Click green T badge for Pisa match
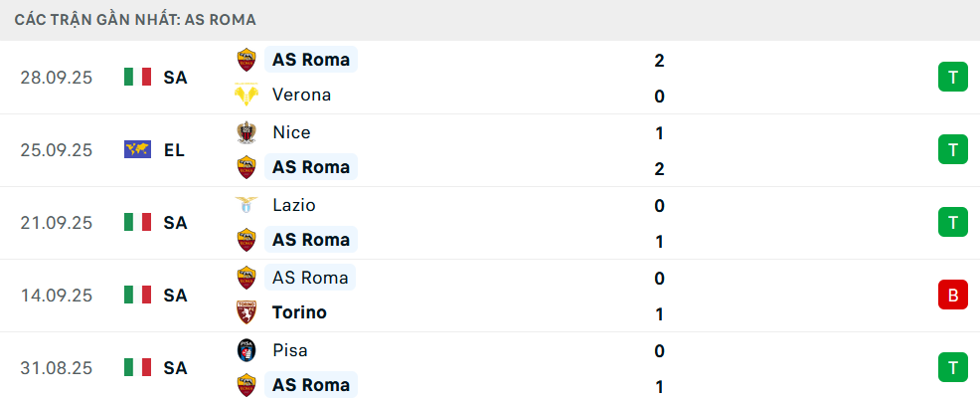 [952, 367]
